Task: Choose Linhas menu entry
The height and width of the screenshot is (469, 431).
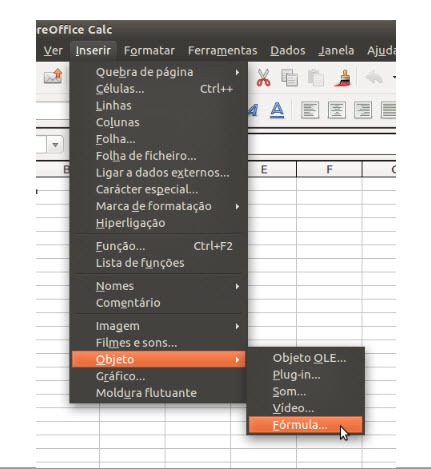Action: pos(158,106)
